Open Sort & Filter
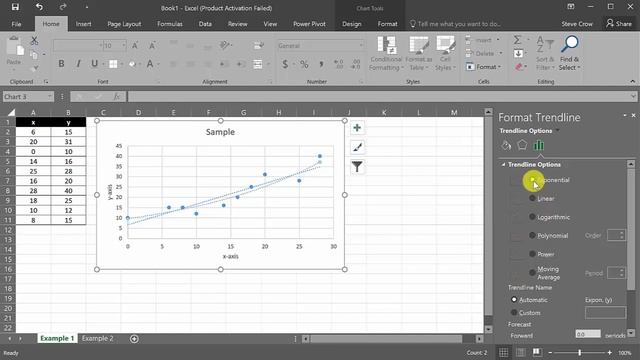Screen dimensions: 640x360 pos(545,53)
